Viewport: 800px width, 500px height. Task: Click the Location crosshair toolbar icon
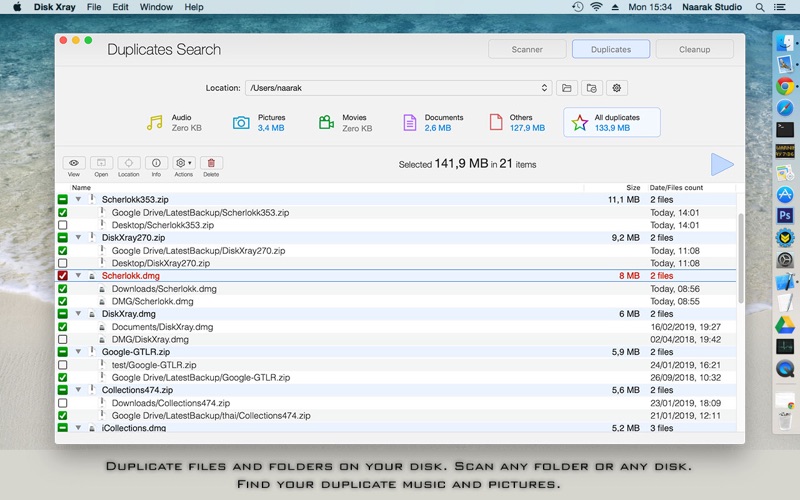coord(129,163)
